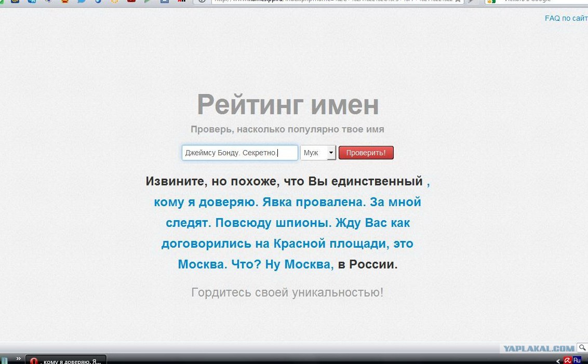Click the red 'Проверить!' button
The width and height of the screenshot is (588, 364).
(366, 153)
